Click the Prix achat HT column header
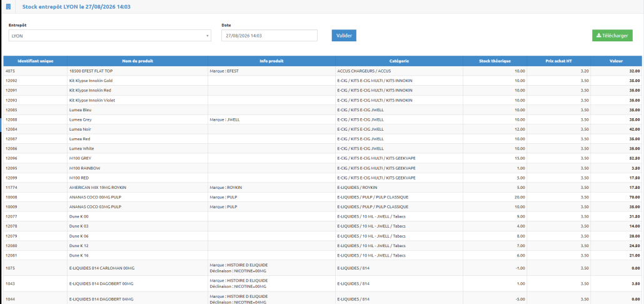644x304 pixels. coord(559,61)
